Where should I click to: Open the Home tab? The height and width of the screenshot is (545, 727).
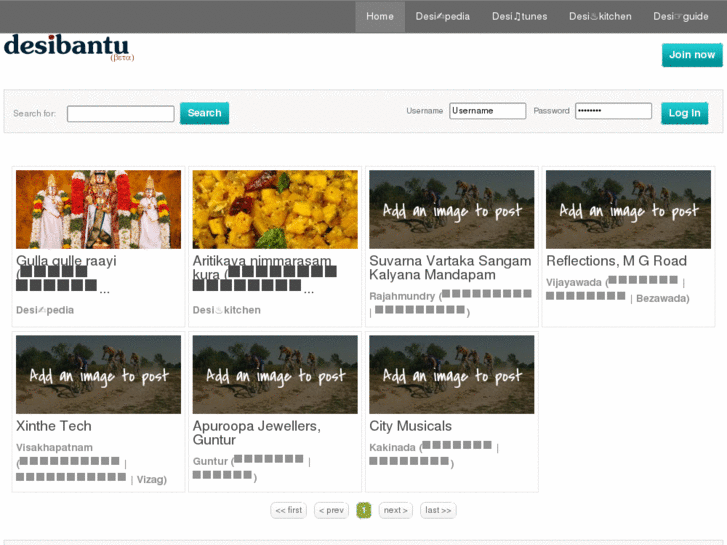pyautogui.click(x=380, y=16)
